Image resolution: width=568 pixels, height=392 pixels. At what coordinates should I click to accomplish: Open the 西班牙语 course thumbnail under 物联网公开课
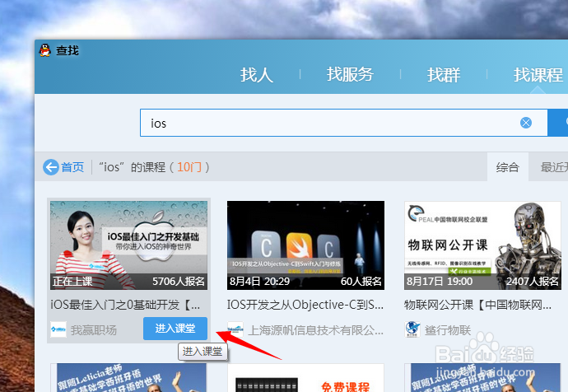click(x=482, y=377)
